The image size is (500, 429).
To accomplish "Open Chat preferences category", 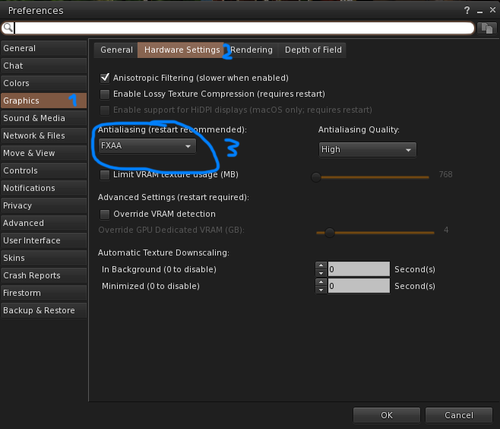I will [x=44, y=66].
